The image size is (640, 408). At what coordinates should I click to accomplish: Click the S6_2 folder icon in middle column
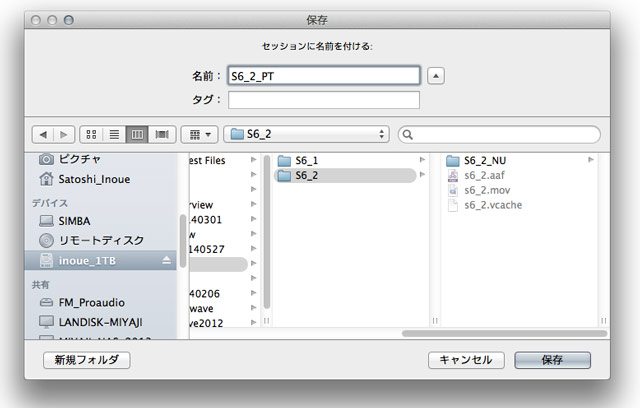tap(284, 176)
